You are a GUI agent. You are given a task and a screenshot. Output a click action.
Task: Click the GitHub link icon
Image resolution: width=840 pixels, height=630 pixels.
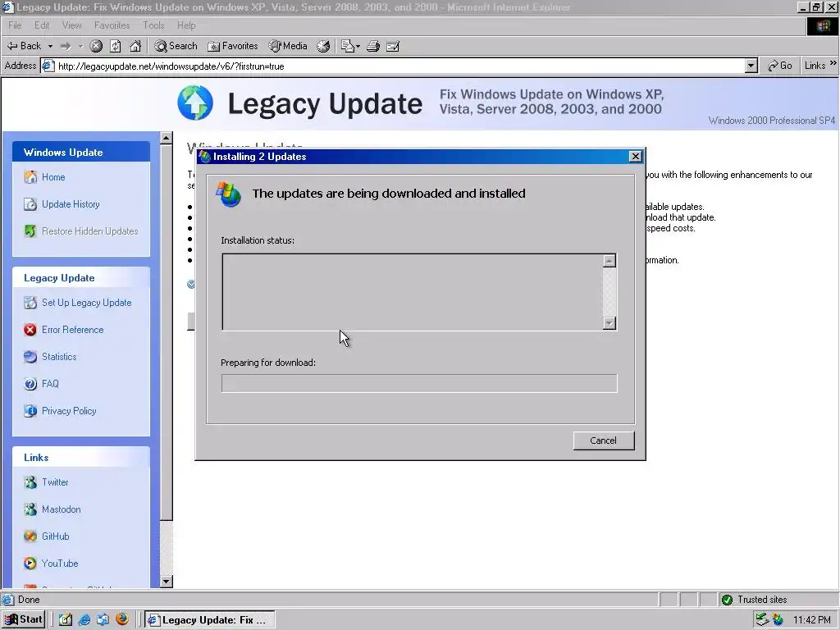pos(30,536)
